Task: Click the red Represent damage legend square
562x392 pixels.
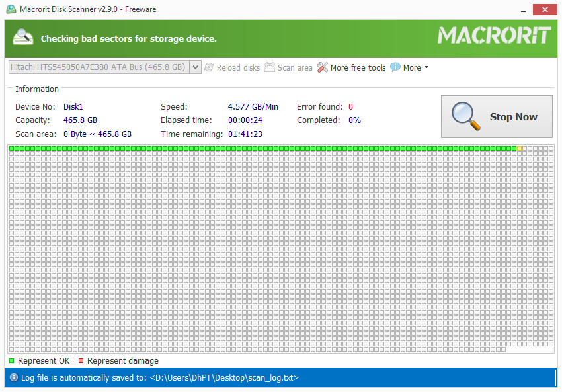Action: pos(81,361)
